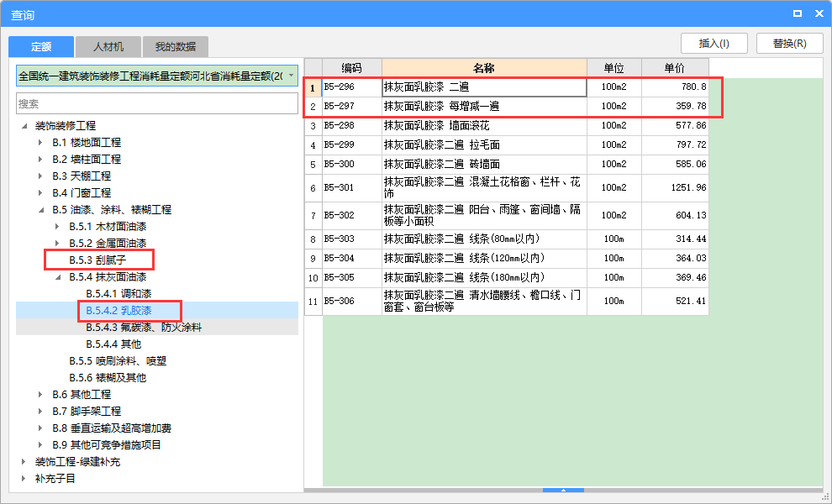Click 线条(120mm以内) row name

tap(484, 259)
